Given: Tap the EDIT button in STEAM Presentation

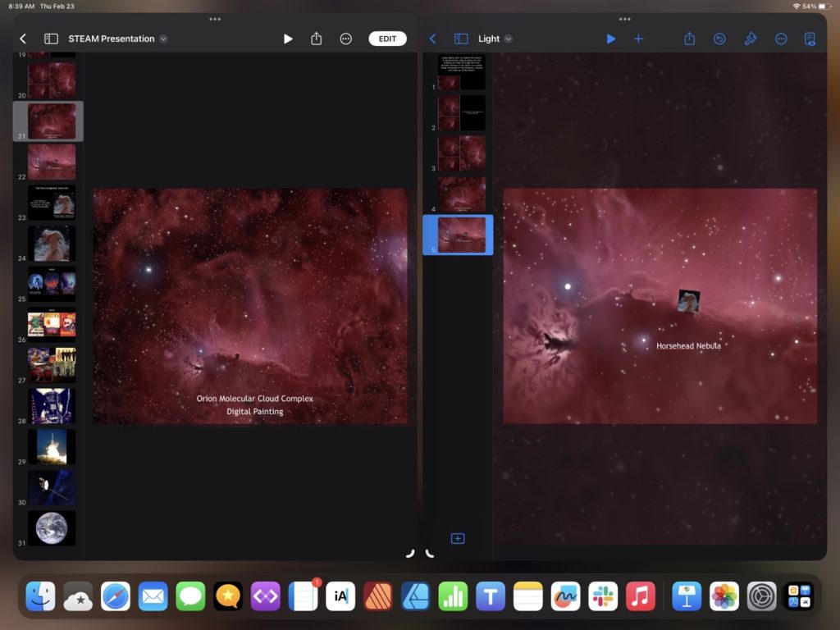Looking at the screenshot, I should coord(387,38).
